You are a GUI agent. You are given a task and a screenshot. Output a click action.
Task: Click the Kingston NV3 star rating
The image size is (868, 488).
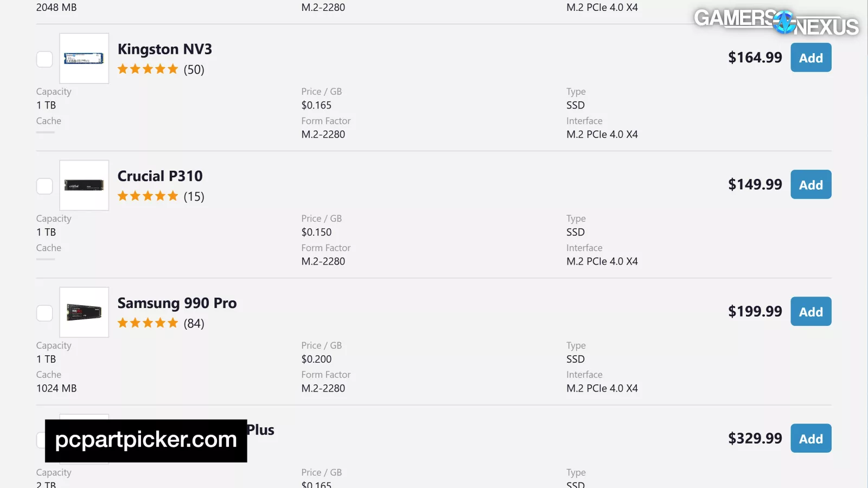[x=148, y=69]
